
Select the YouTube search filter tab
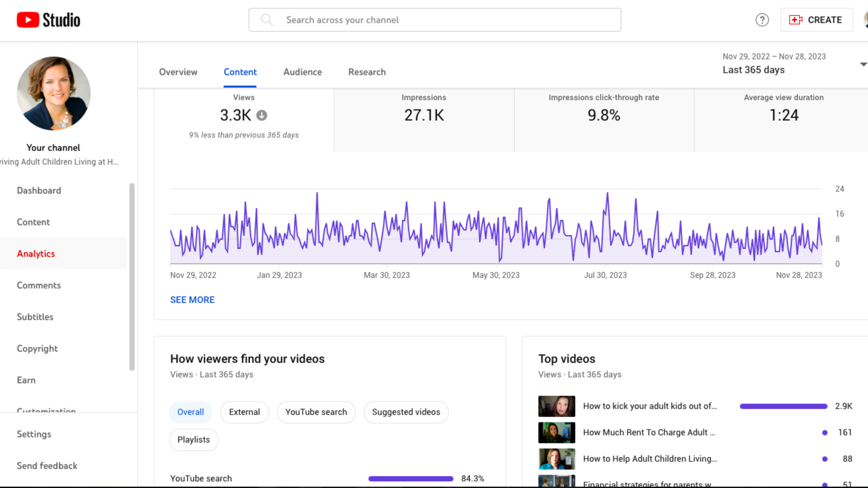316,412
